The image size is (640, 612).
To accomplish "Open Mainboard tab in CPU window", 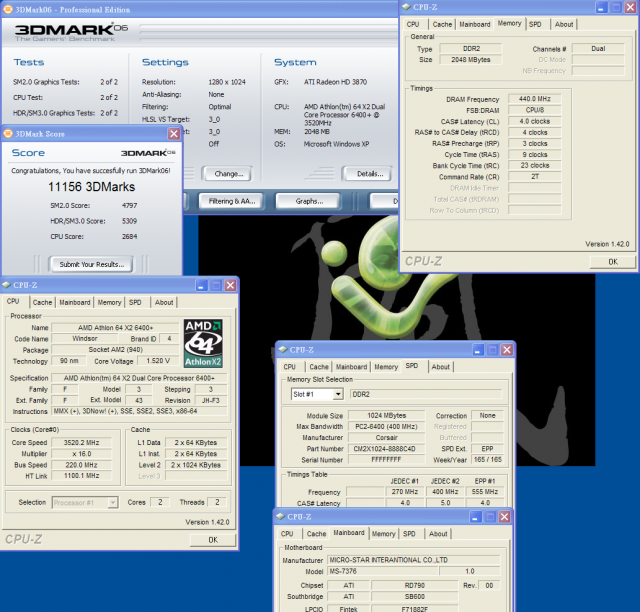I will point(75,303).
